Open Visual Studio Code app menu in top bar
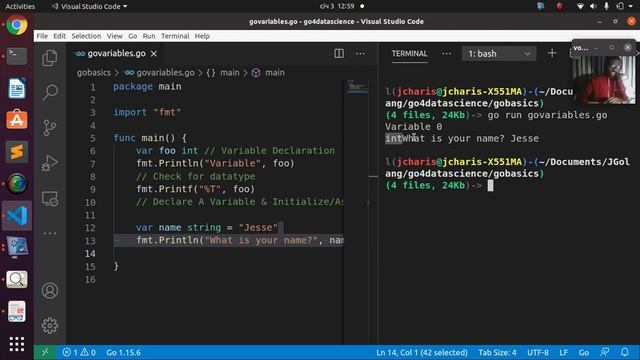Viewport: 640px width, 360px height. pyautogui.click(x=89, y=6)
